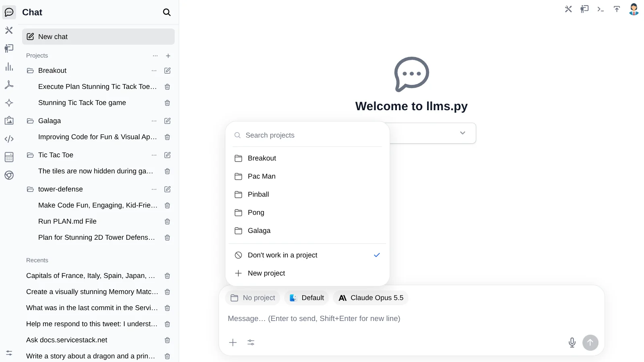The width and height of the screenshot is (644, 362).
Task: Open Plan for Stunning 2D Tower Defense chat
Action: pyautogui.click(x=97, y=238)
